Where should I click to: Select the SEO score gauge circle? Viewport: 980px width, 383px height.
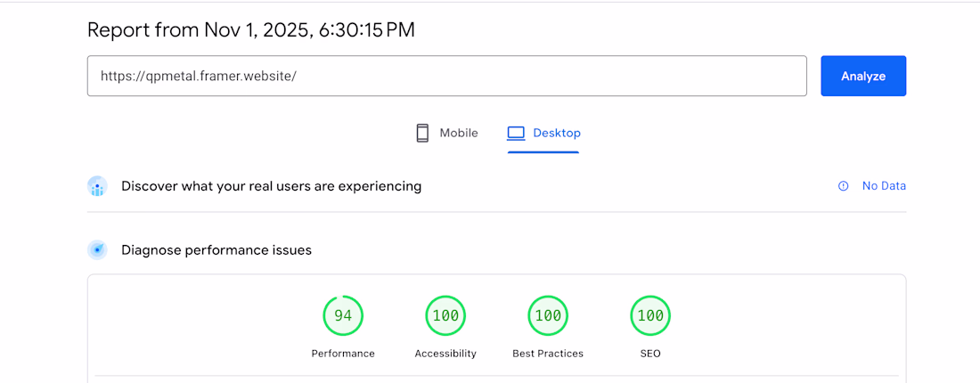click(x=650, y=315)
